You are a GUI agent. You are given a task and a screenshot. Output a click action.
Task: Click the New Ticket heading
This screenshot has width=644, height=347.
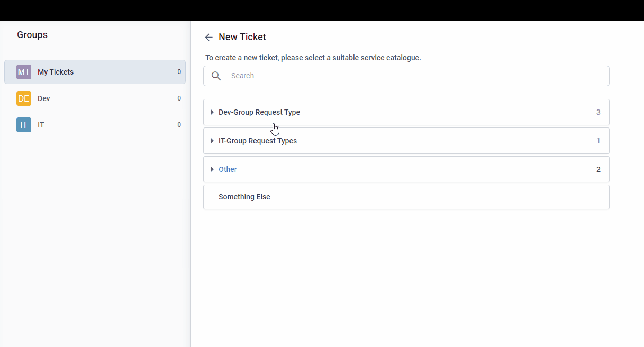pos(242,37)
